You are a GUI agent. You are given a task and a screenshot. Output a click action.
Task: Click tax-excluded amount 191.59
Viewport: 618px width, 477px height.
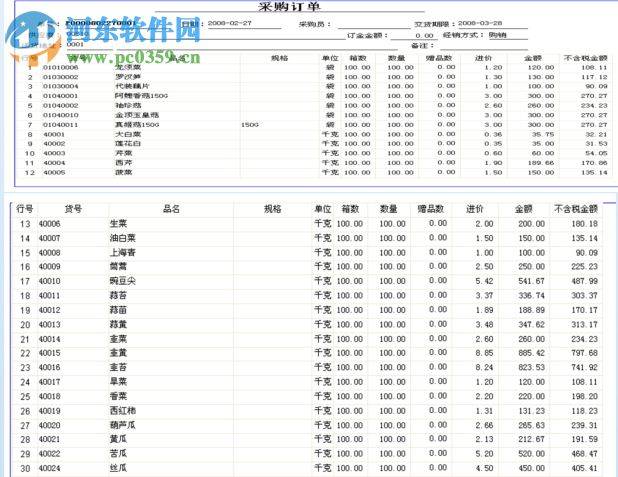(x=584, y=439)
